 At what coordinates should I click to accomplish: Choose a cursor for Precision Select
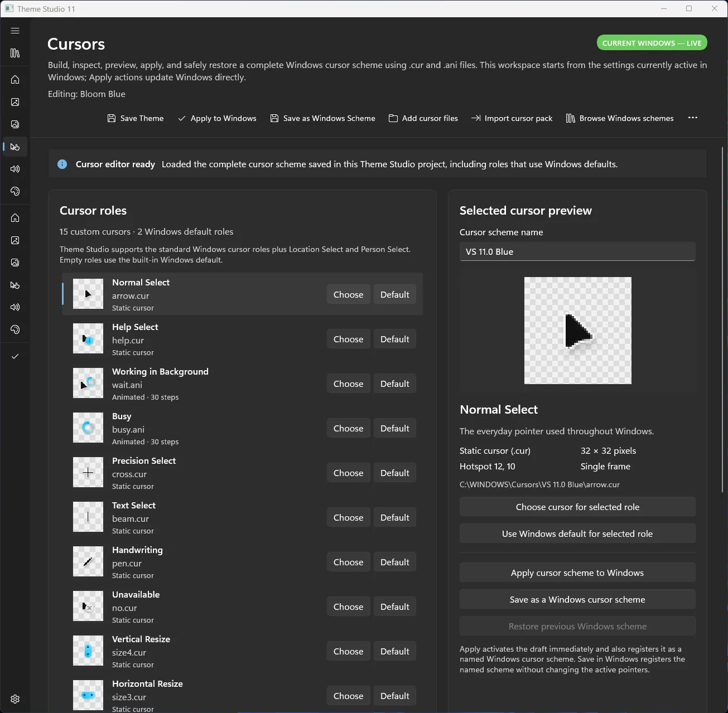point(348,473)
